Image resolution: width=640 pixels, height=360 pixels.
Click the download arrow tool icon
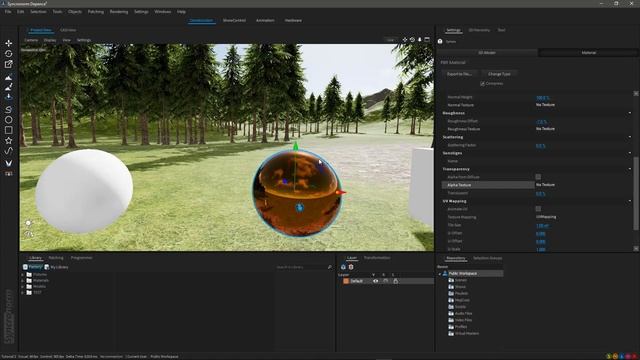click(8, 97)
